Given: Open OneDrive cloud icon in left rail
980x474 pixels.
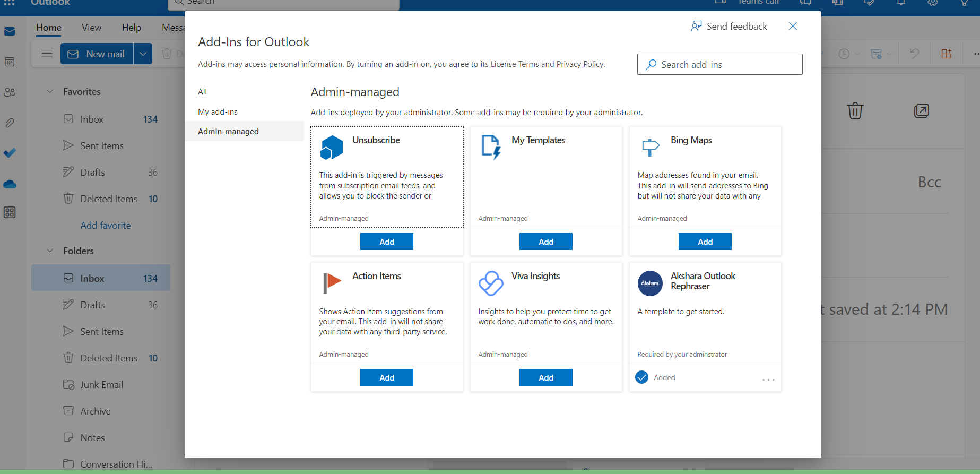Looking at the screenshot, I should point(10,184).
